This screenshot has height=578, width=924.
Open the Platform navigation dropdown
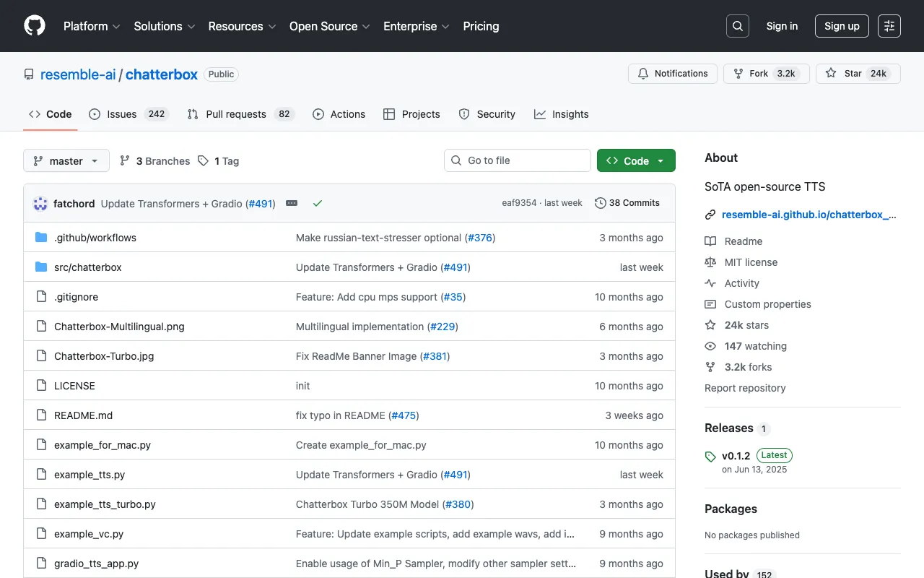tap(91, 26)
